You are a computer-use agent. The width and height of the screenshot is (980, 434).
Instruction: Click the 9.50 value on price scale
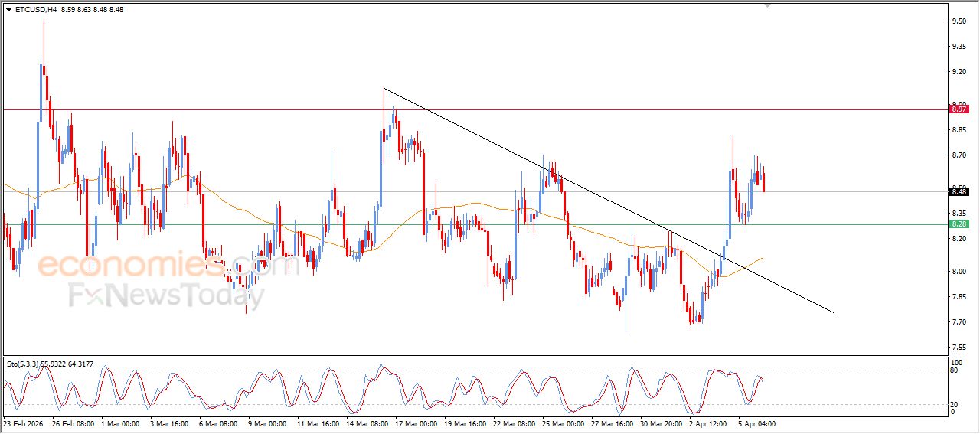pos(958,21)
